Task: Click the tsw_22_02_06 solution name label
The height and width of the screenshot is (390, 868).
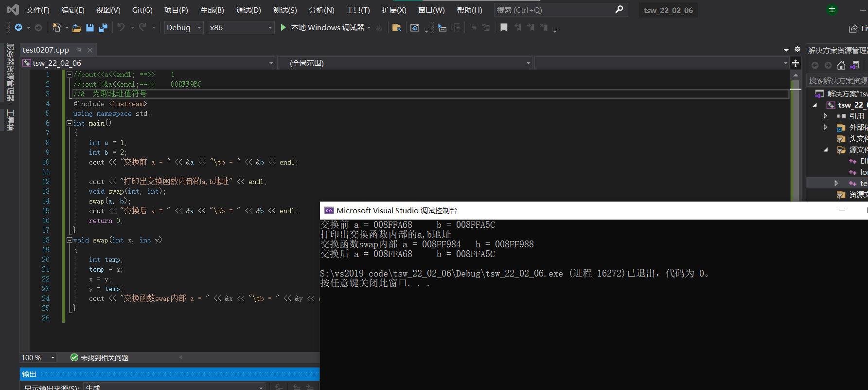Action: 668,10
